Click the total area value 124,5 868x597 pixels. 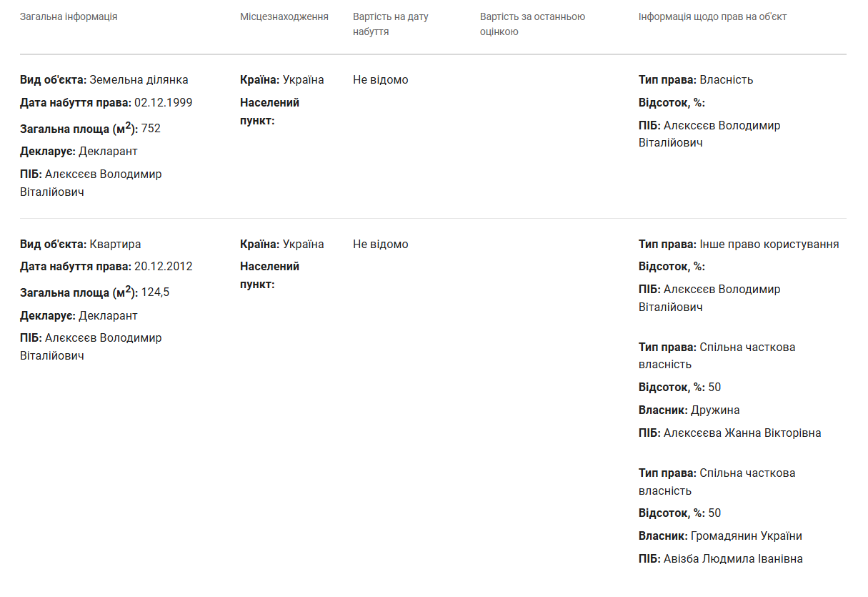click(x=155, y=292)
